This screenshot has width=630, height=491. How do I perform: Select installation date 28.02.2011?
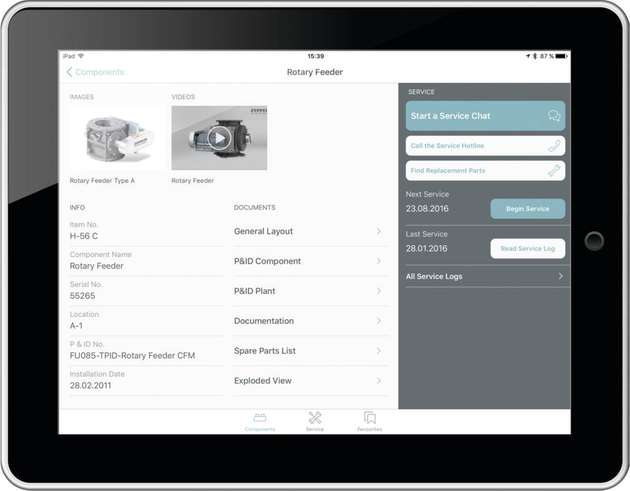click(x=90, y=385)
